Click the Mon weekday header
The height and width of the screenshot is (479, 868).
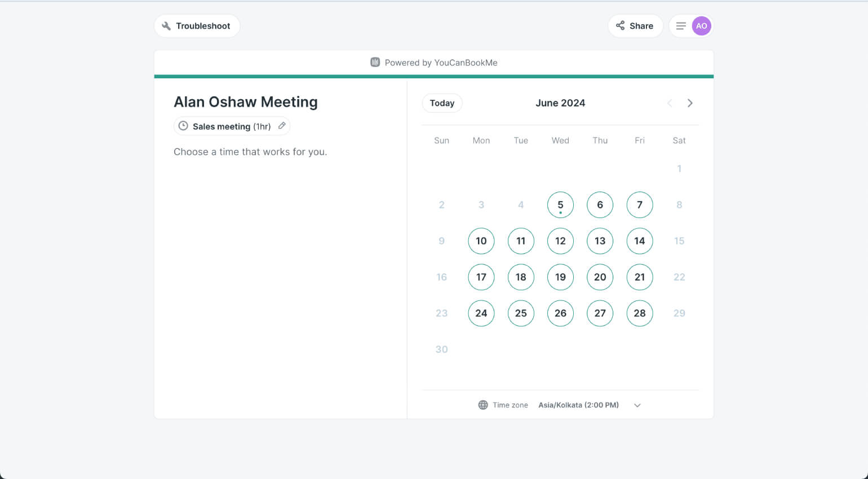tap(481, 140)
